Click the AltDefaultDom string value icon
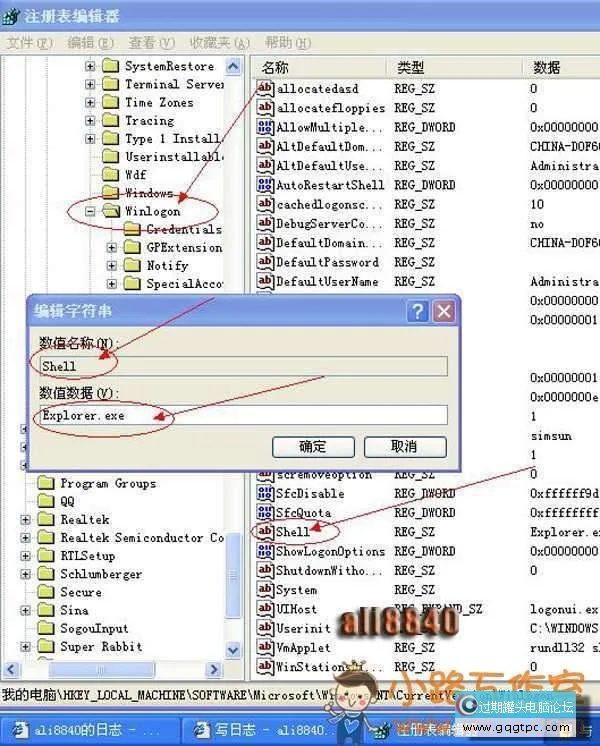600x746 pixels. 265,146
